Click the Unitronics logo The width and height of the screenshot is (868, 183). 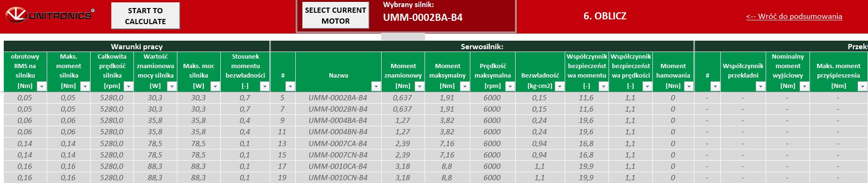point(50,16)
